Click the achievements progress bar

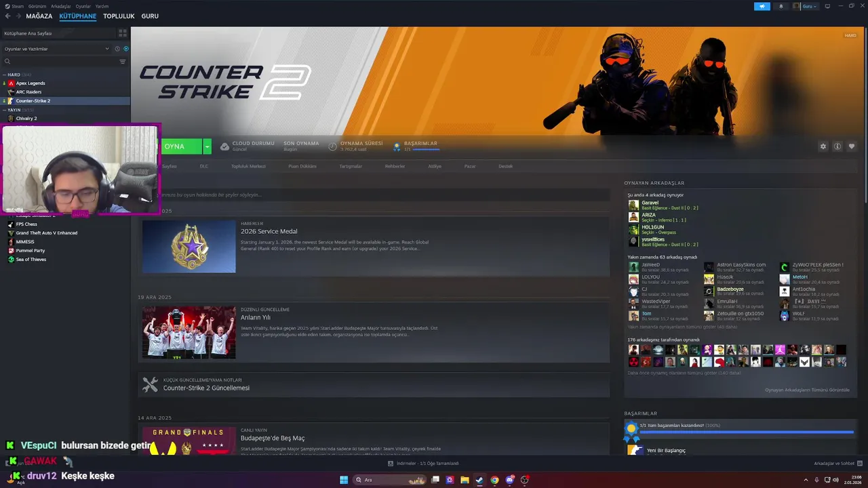point(746,432)
